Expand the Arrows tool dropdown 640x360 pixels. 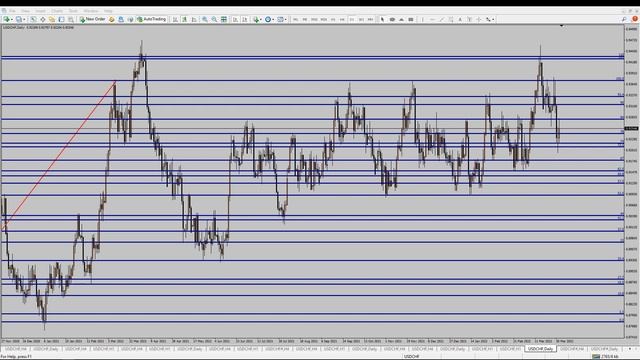493,19
